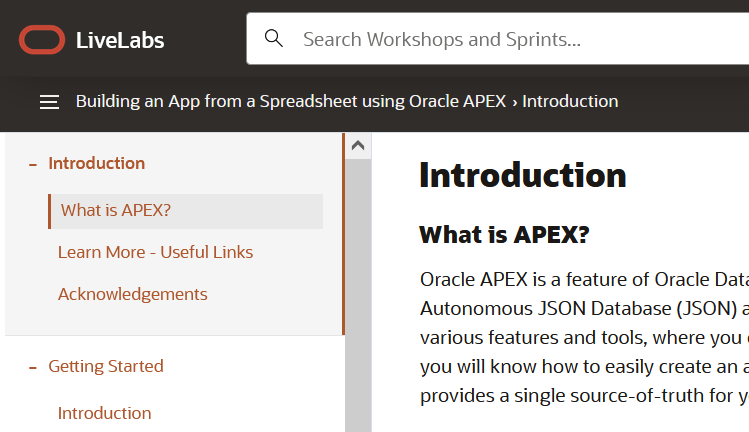This screenshot has width=749, height=432.
Task: Open What is APEX? in sidebar
Action: tap(116, 210)
